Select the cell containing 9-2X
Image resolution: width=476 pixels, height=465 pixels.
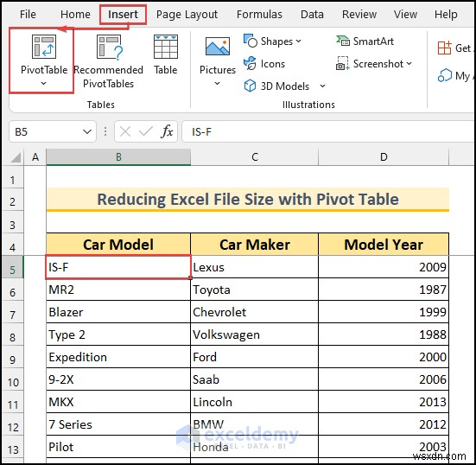coord(118,379)
